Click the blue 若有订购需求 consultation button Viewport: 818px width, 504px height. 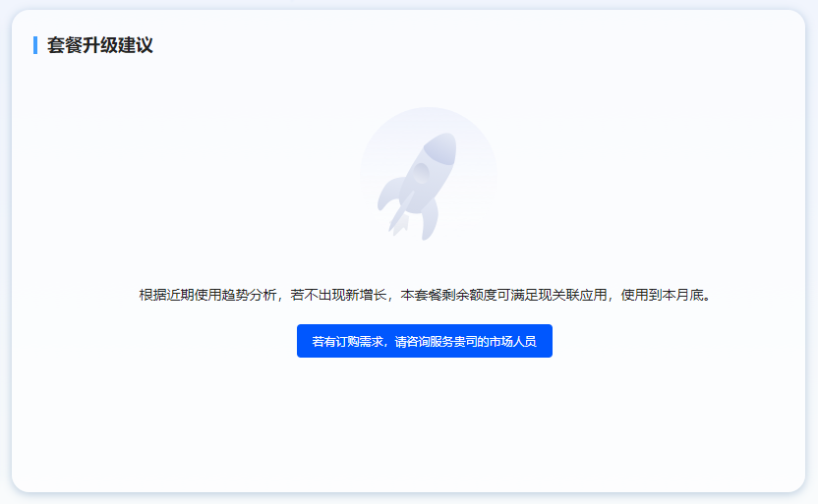424,341
